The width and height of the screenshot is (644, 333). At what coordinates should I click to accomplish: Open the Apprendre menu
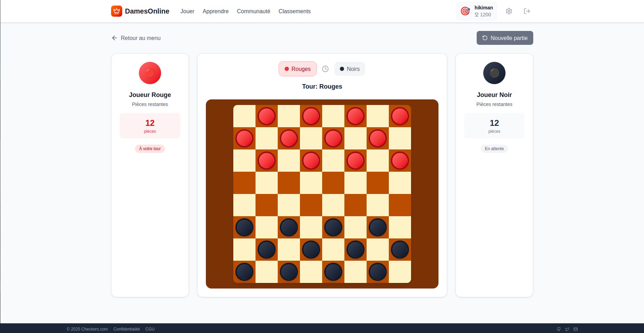[215, 11]
